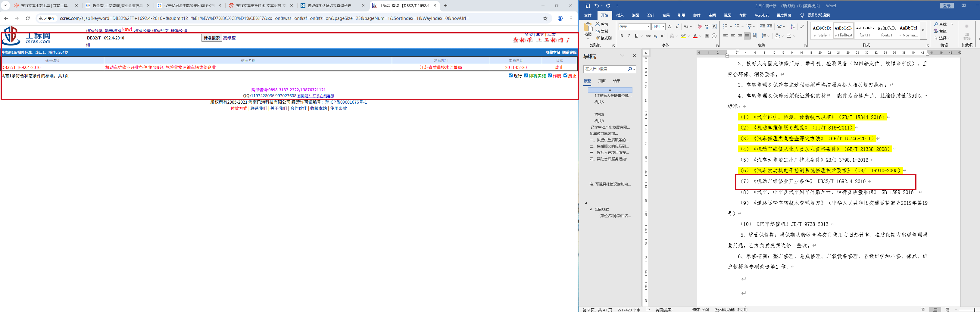Toggle the 现行 status checkbox
Screen dimensions: 980x312
[x=510, y=75]
